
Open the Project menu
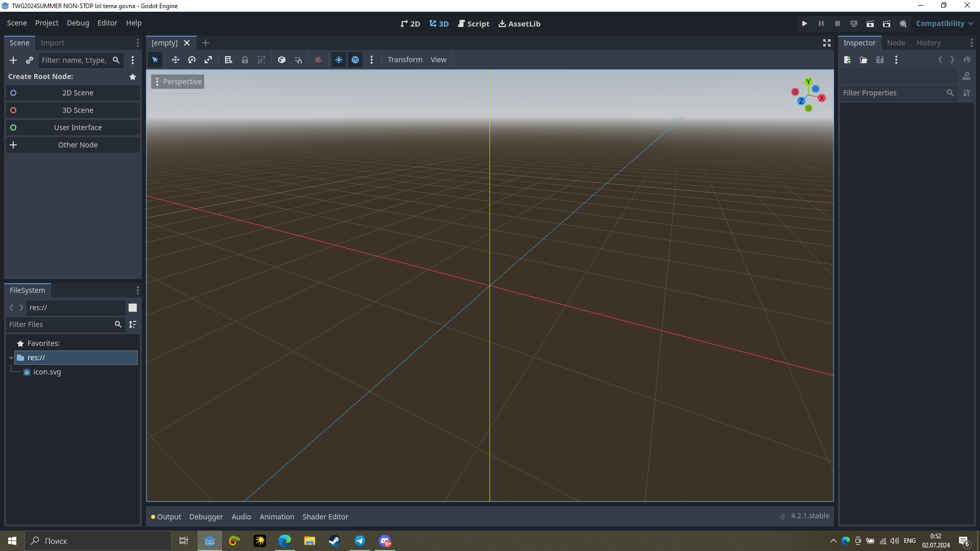46,23
